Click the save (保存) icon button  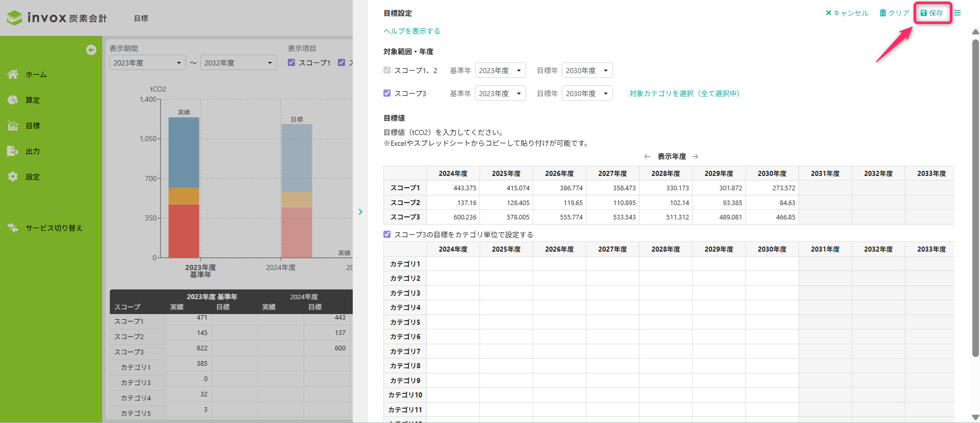coord(924,13)
